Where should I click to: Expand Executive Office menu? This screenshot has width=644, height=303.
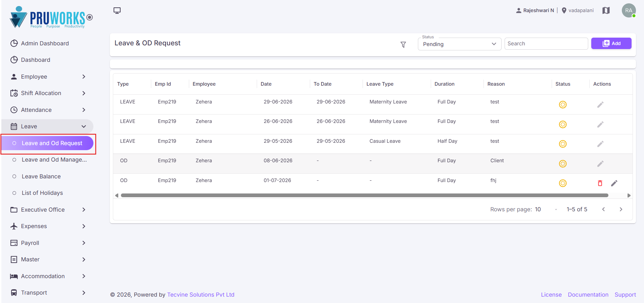click(x=47, y=210)
